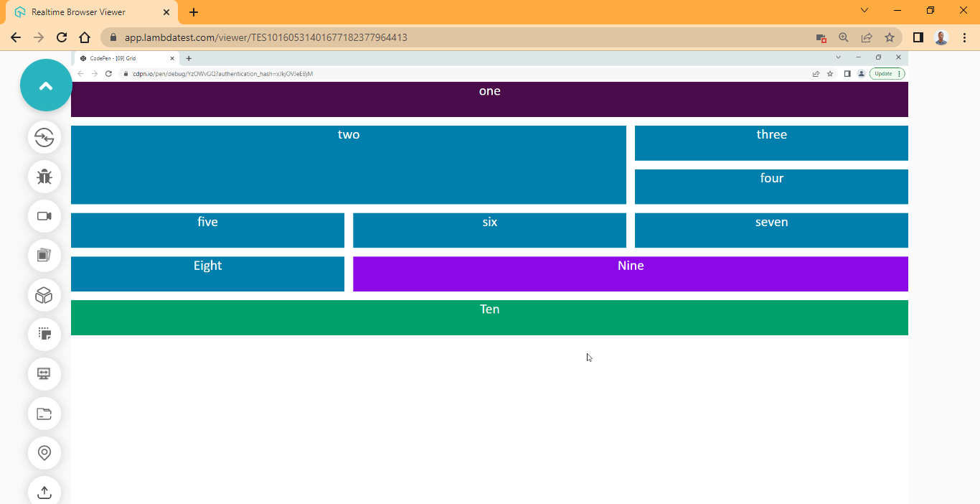Open geolocation settings
This screenshot has height=504, width=980.
44,453
